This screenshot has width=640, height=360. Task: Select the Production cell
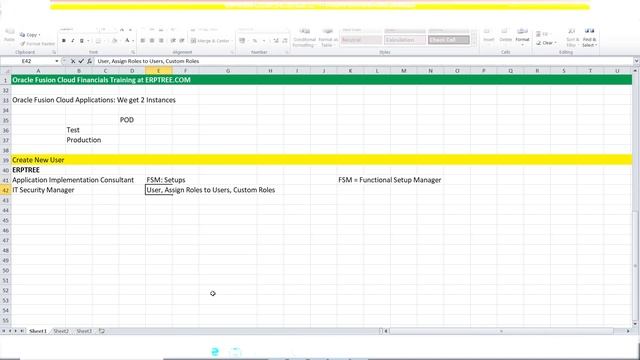(x=84, y=140)
